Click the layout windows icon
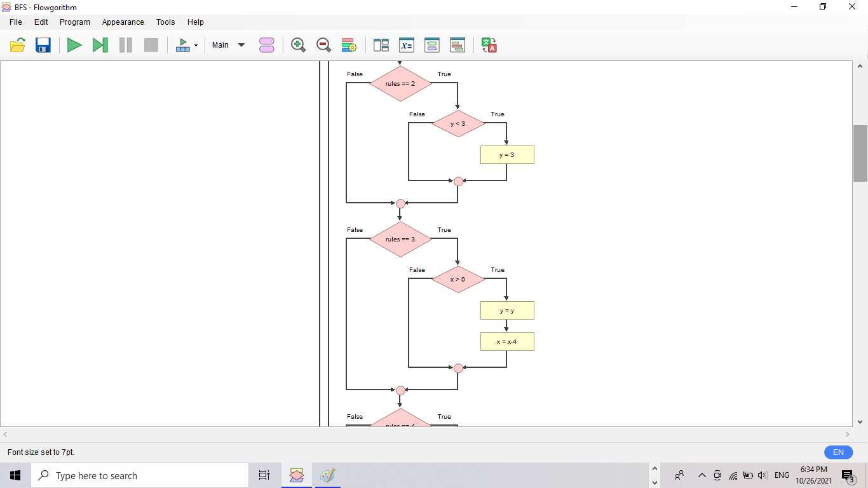This screenshot has height=488, width=868. coord(381,45)
